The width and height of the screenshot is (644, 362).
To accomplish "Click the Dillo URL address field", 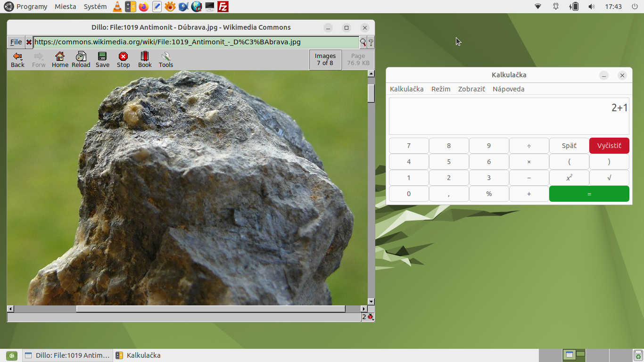I will coord(196,42).
